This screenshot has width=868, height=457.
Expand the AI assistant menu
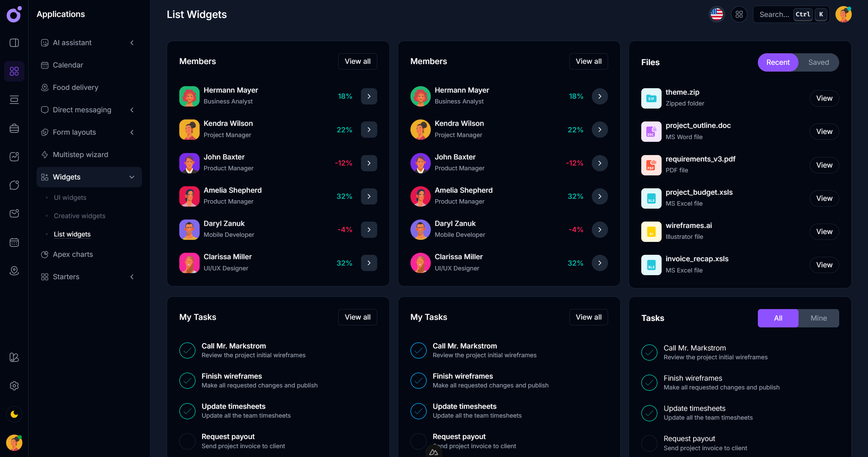[132, 43]
